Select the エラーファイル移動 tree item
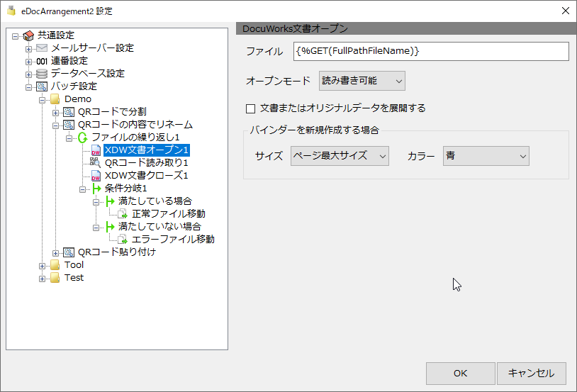 [173, 240]
